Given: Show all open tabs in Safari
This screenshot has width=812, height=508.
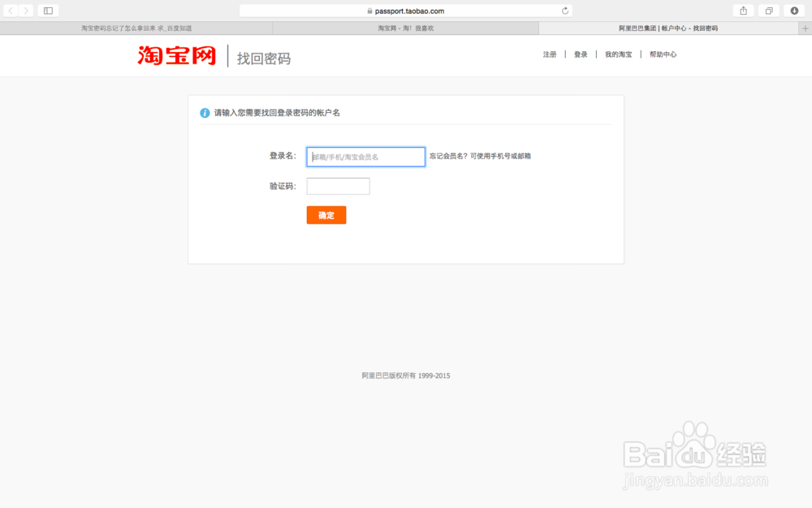Looking at the screenshot, I should pyautogui.click(x=769, y=11).
